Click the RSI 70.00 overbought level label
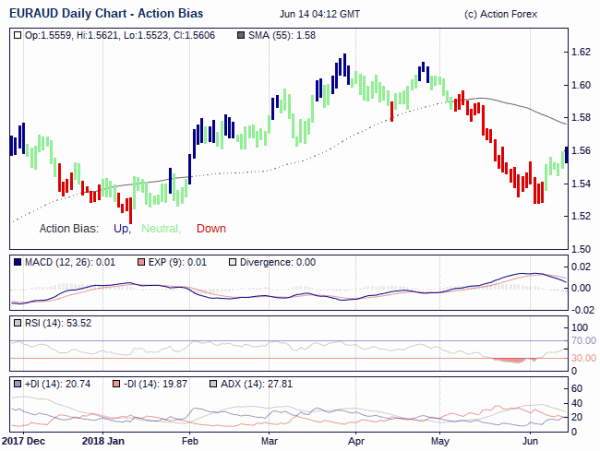Image resolution: width=600 pixels, height=451 pixels. [x=584, y=340]
